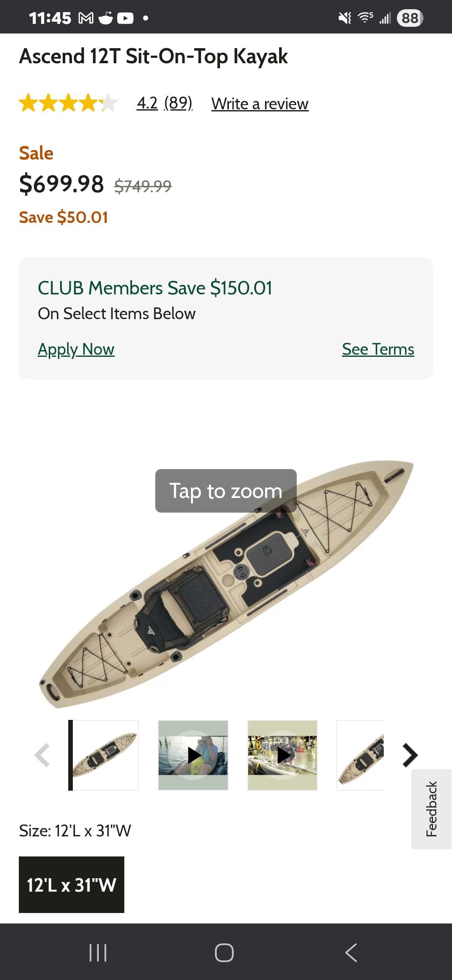This screenshot has width=452, height=980.
Task: Tap the muted sound status icon
Action: point(345,18)
